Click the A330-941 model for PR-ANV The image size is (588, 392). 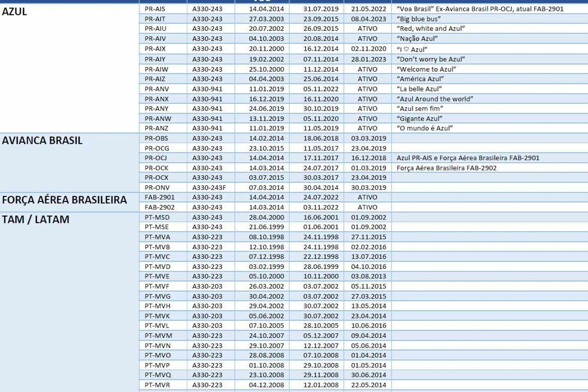click(211, 89)
